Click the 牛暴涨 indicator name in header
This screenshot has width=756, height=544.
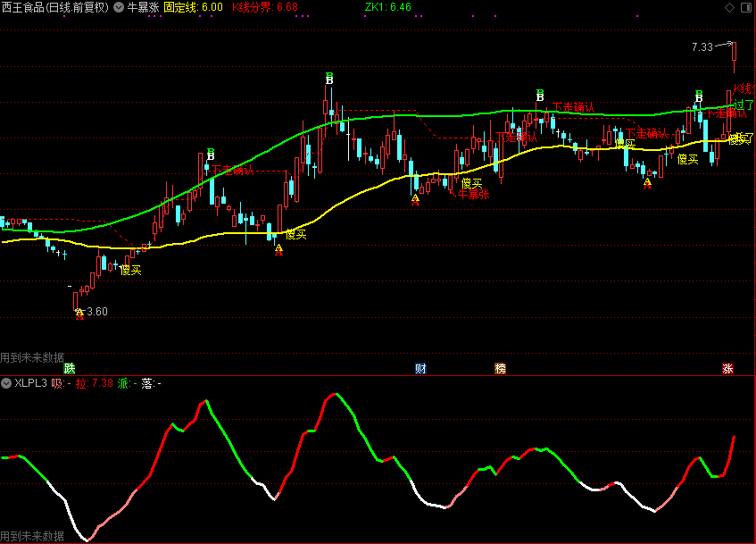[x=143, y=7]
